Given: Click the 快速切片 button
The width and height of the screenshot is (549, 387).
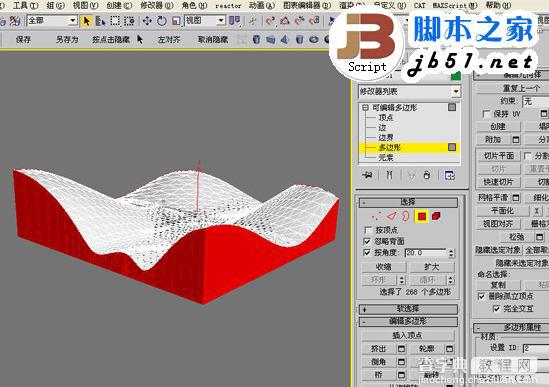Looking at the screenshot, I should [x=498, y=182].
